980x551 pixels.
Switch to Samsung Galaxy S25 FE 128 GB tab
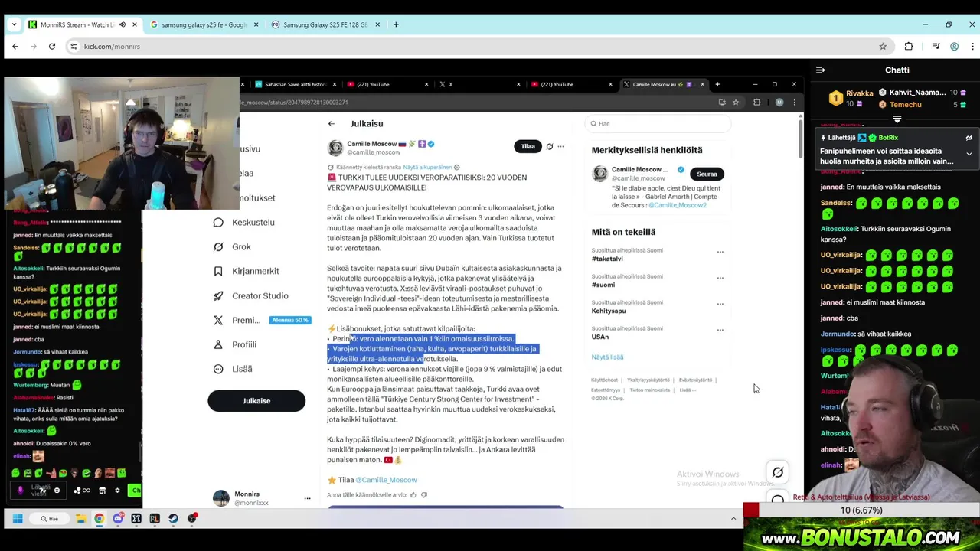[x=325, y=24]
